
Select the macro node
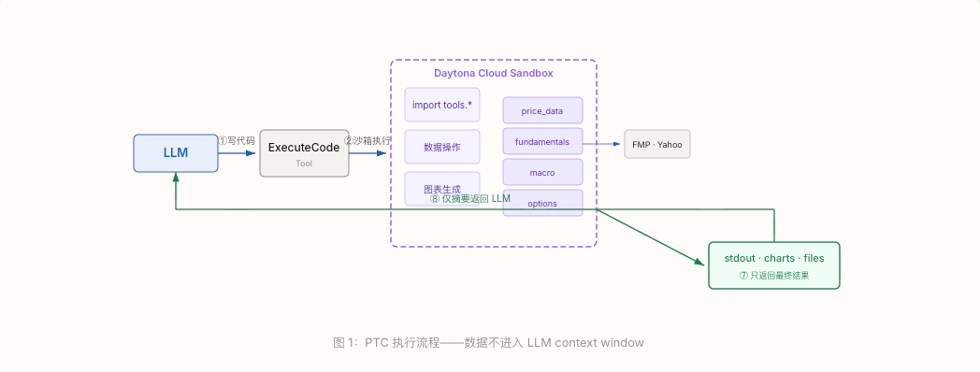(542, 172)
